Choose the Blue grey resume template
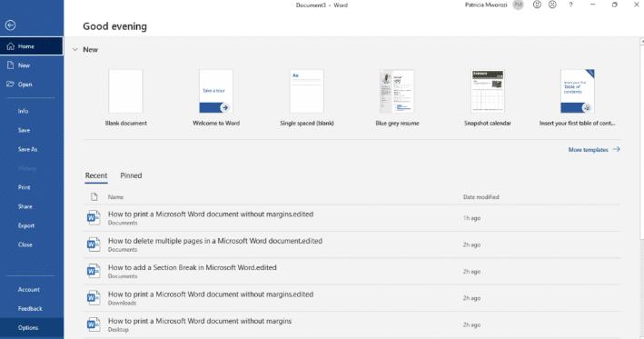Screen dimensions: 644x339 click(397, 91)
